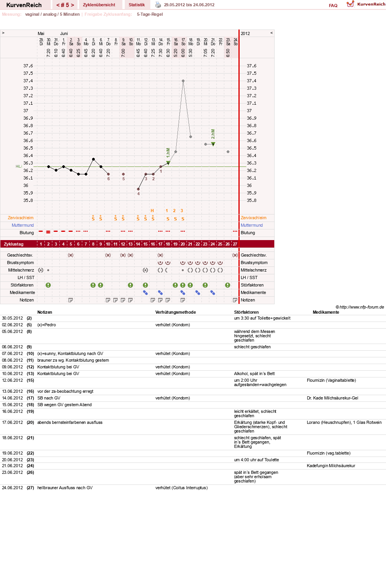Screen dimensions: 386x588
Task: Select the note 'brauner zs wg. Kontaktblutung gestern'
Action: pyautogui.click(x=73, y=360)
